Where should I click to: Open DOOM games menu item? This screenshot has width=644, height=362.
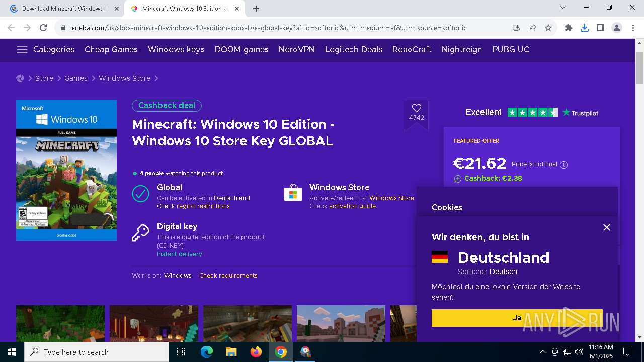(x=242, y=49)
